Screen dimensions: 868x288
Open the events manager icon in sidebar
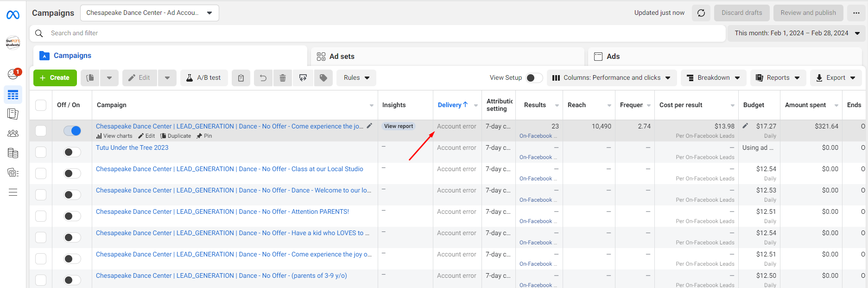coord(13,173)
